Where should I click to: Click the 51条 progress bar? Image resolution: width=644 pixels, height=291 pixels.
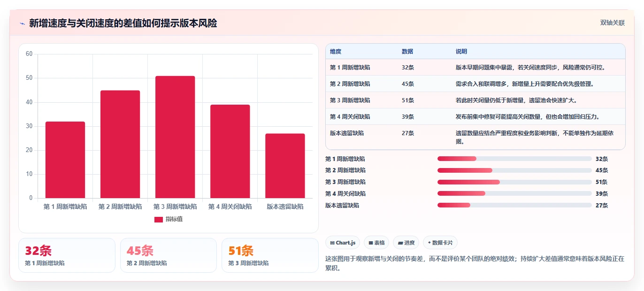(514, 182)
